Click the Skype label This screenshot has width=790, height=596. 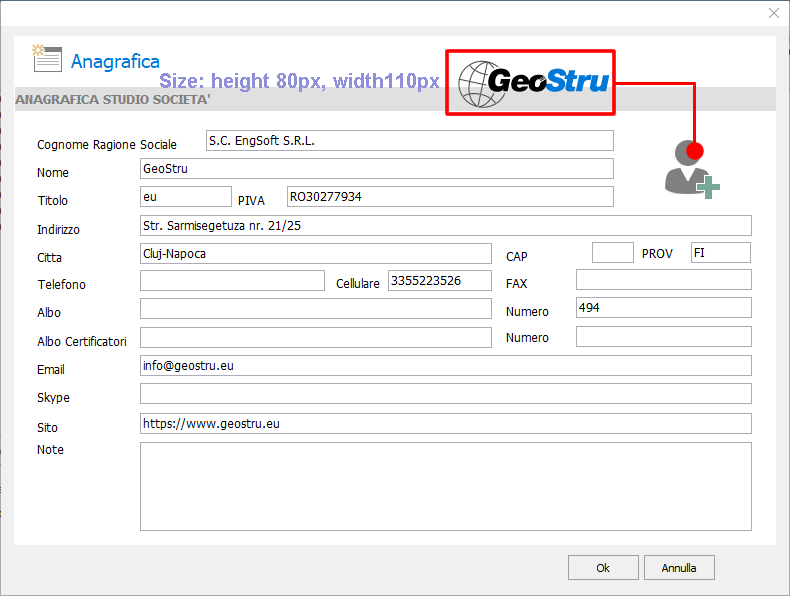tap(53, 398)
